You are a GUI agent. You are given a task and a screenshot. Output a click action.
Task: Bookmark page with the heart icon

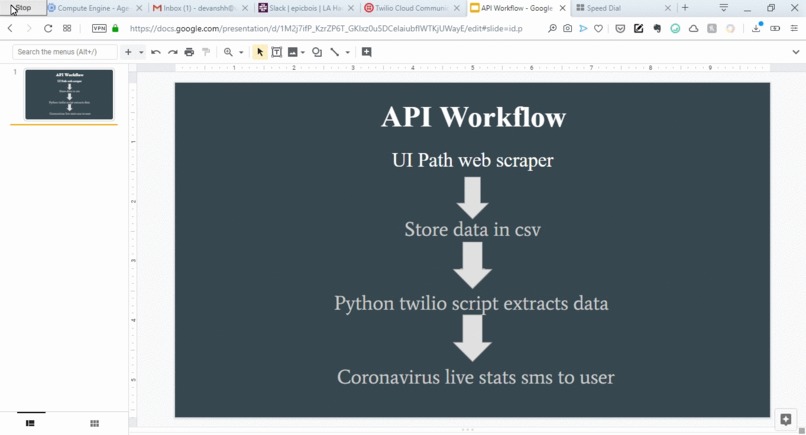point(598,28)
